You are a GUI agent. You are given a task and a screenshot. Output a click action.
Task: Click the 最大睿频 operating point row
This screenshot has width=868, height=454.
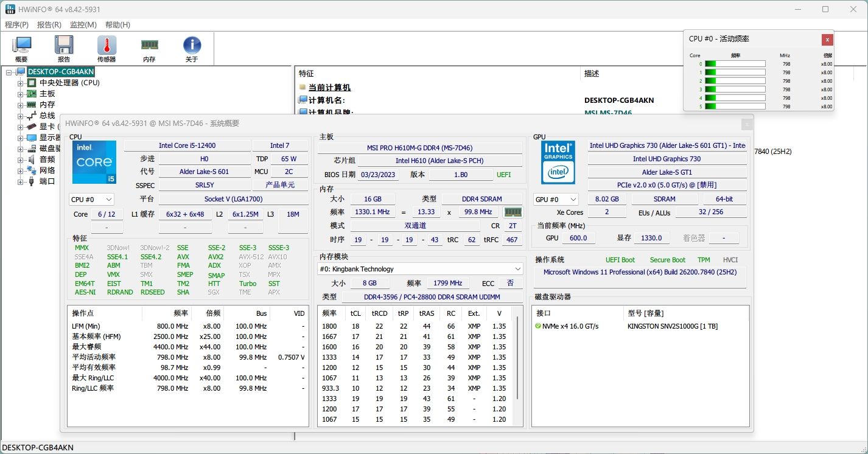click(x=187, y=347)
